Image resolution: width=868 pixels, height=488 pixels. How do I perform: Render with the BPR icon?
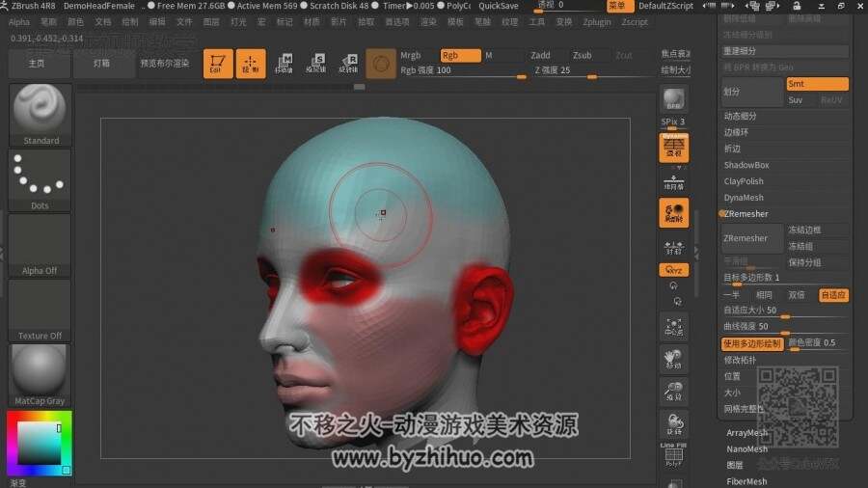674,99
